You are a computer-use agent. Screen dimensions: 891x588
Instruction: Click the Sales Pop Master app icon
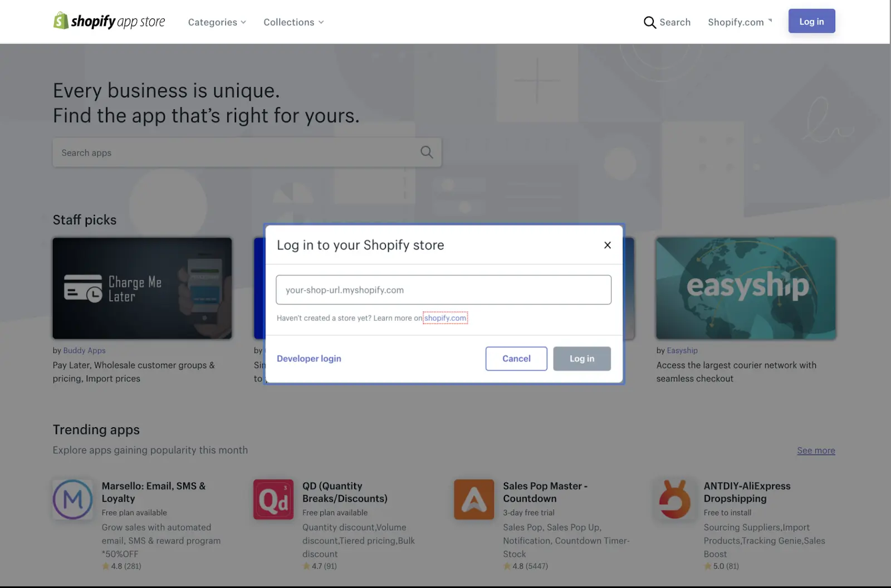click(x=474, y=499)
